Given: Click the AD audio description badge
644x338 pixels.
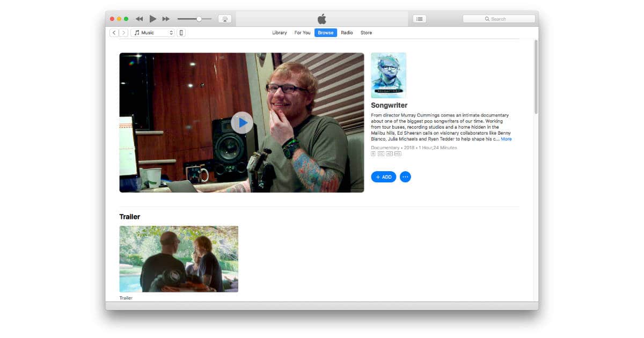Looking at the screenshot, I should [389, 154].
